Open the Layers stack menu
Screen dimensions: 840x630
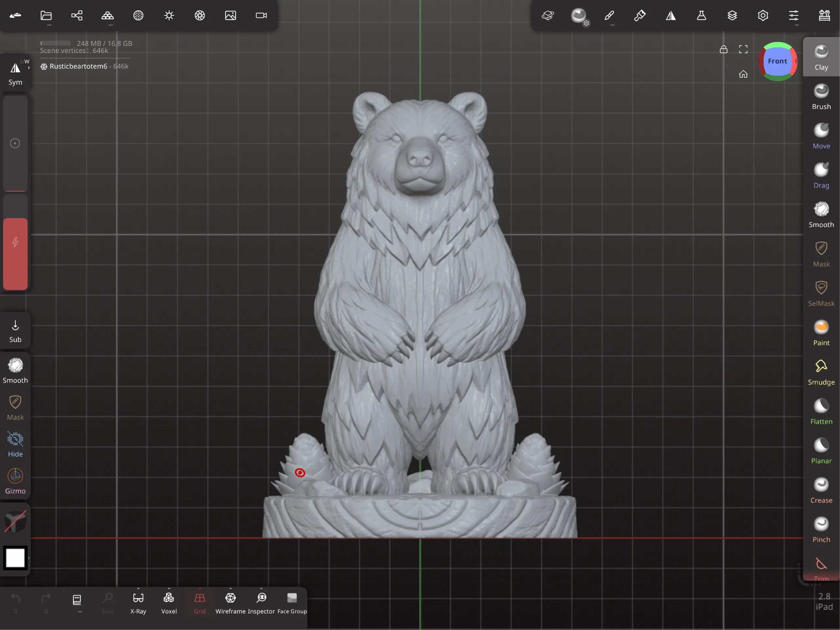732,15
